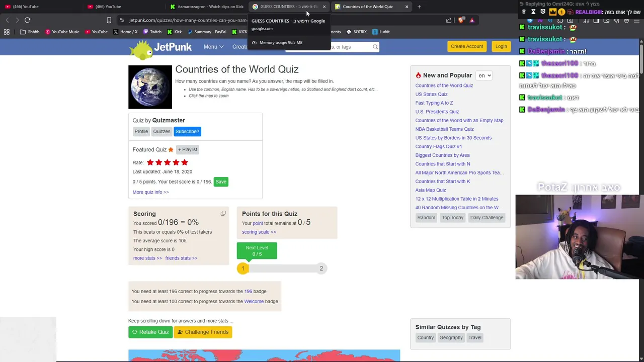Expand friends stats in Scoring
The width and height of the screenshot is (644, 362).
[x=181, y=258]
